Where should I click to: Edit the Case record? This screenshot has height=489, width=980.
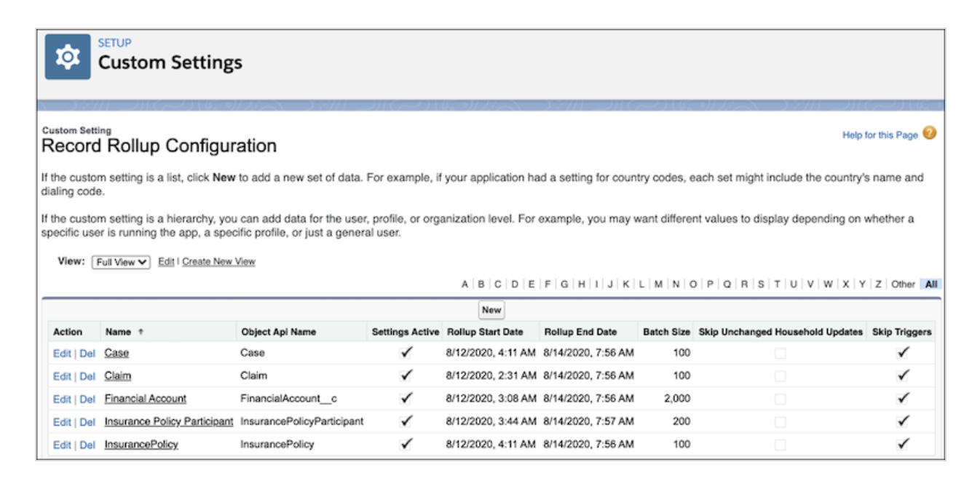click(x=62, y=353)
